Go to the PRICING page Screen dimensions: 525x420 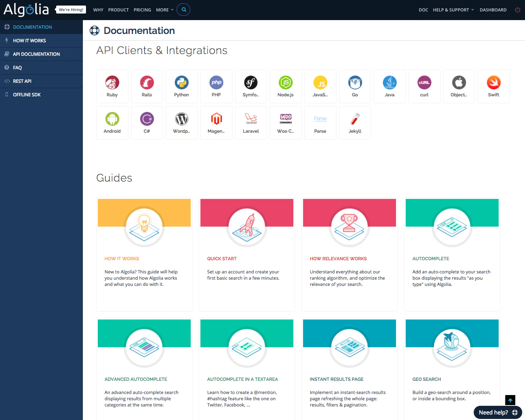[142, 10]
